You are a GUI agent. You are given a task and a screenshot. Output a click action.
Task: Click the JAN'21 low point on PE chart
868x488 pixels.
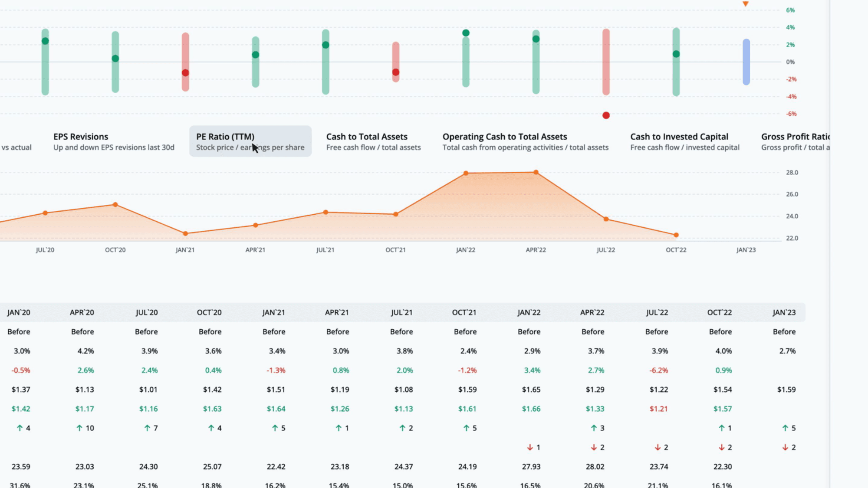point(185,233)
